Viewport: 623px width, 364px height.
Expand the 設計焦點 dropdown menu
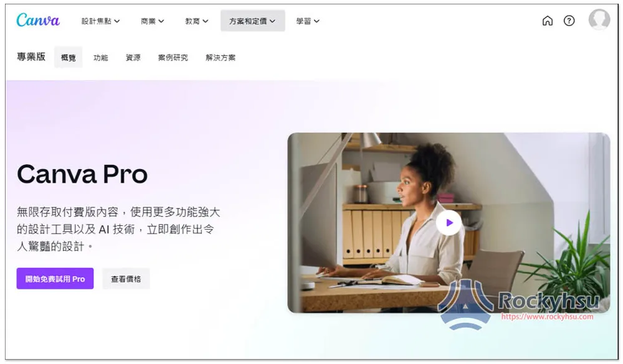(x=100, y=21)
